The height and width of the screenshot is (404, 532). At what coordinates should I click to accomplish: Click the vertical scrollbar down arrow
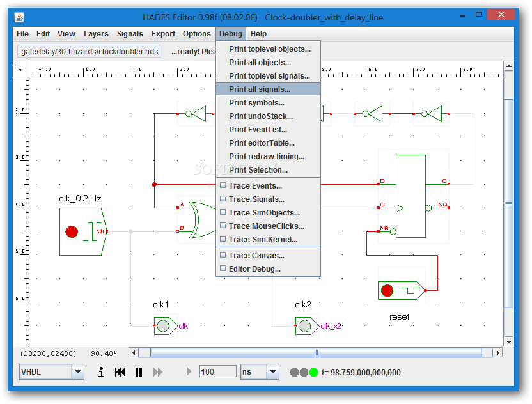(508, 342)
